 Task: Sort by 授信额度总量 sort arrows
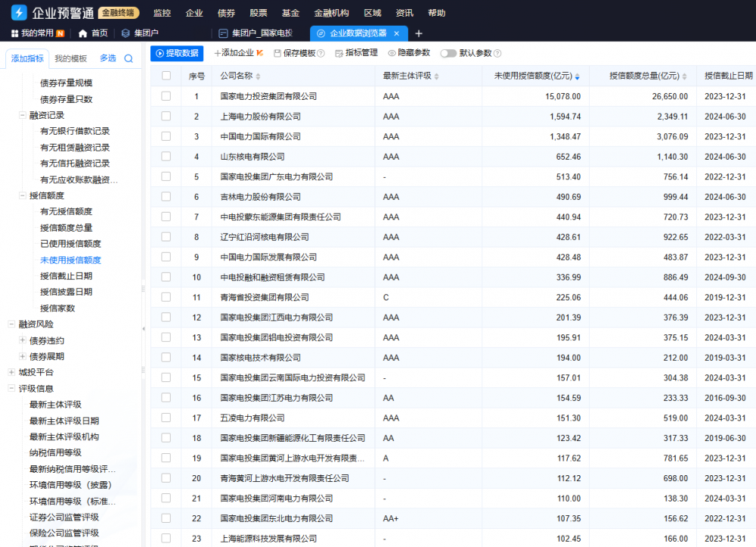[684, 76]
